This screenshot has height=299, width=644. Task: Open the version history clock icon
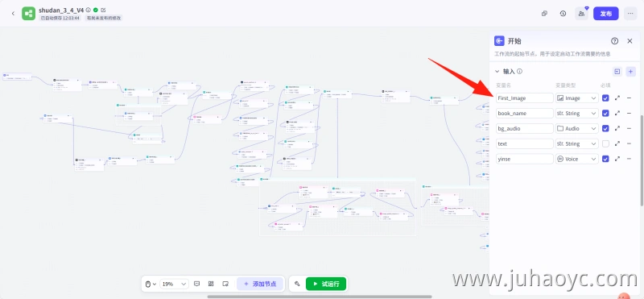[563, 14]
